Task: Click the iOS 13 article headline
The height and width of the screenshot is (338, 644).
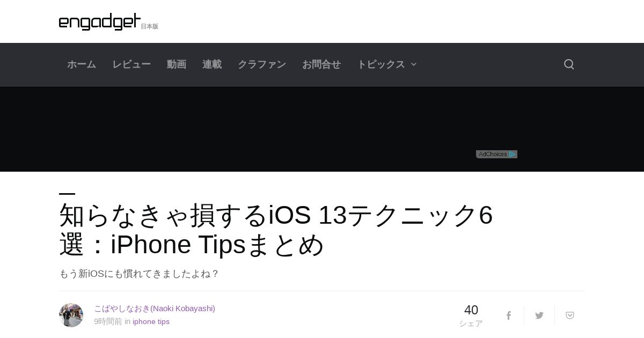Action: pos(276,230)
